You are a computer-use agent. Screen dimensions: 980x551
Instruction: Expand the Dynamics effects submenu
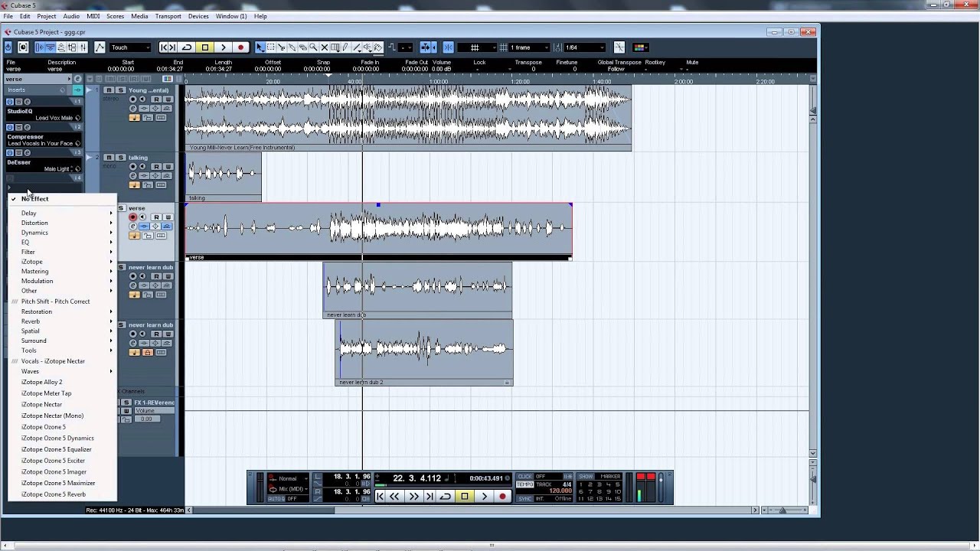tap(63, 233)
